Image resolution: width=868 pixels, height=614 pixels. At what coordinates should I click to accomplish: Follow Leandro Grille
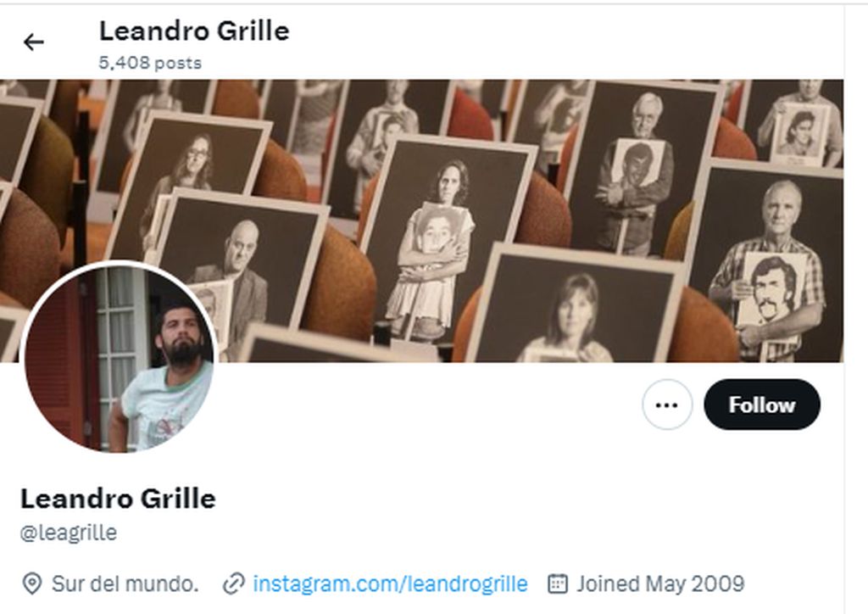coord(762,405)
